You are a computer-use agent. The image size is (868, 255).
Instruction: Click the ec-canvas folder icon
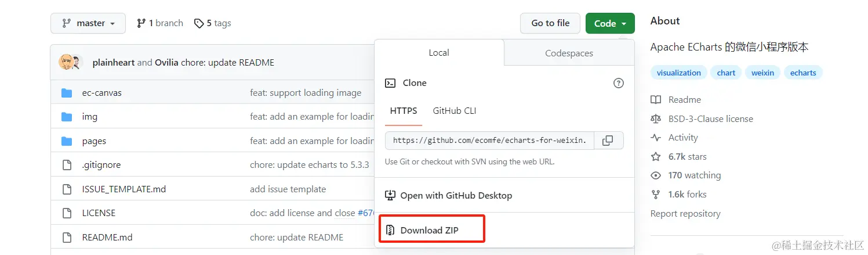(x=67, y=93)
